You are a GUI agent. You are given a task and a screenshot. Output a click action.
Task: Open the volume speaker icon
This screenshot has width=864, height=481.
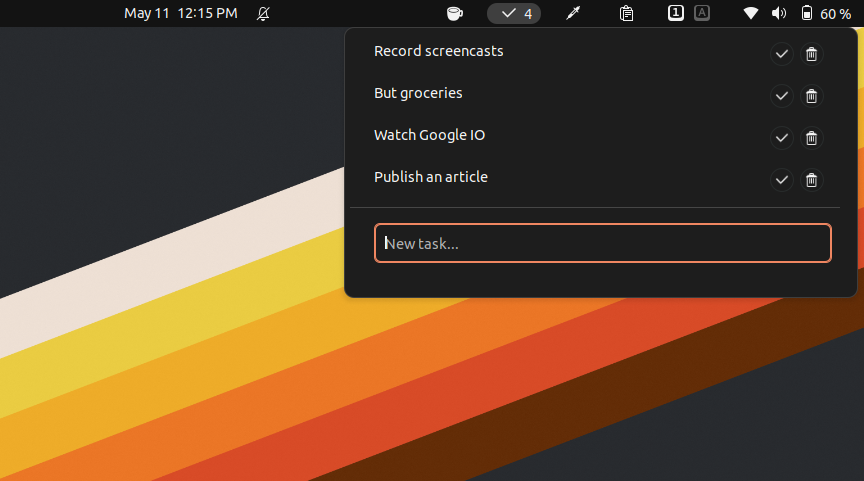pos(779,13)
